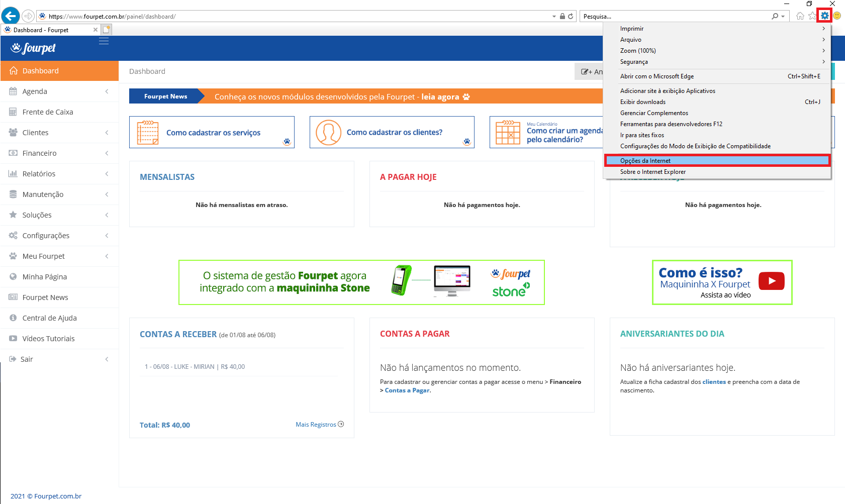Screen dimensions: 845x504
Task: Select Abrir com o Microsoft Edge
Action: 717,76
